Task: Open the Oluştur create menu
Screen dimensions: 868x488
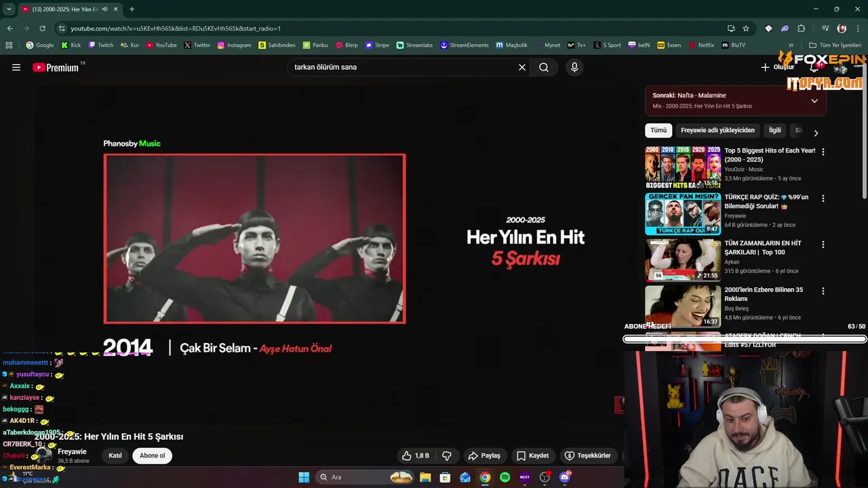Action: [777, 67]
